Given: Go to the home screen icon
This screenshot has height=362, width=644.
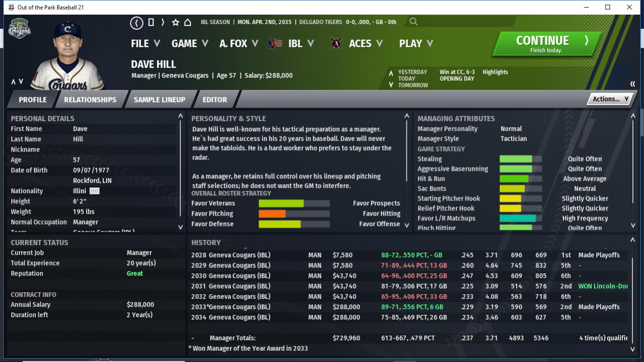Looking at the screenshot, I should (187, 22).
